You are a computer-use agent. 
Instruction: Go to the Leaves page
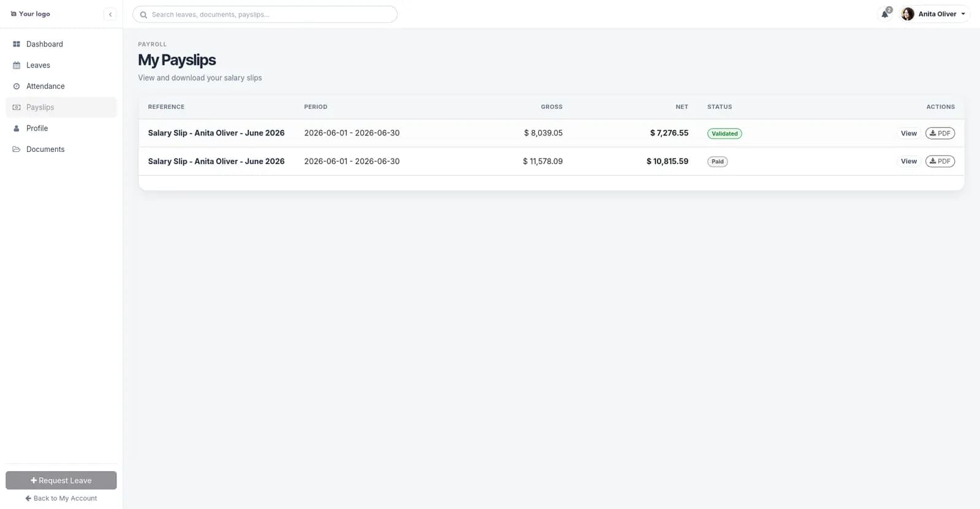(x=61, y=65)
